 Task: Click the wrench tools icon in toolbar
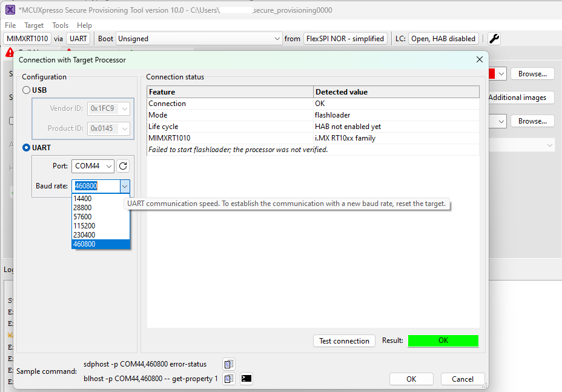494,39
